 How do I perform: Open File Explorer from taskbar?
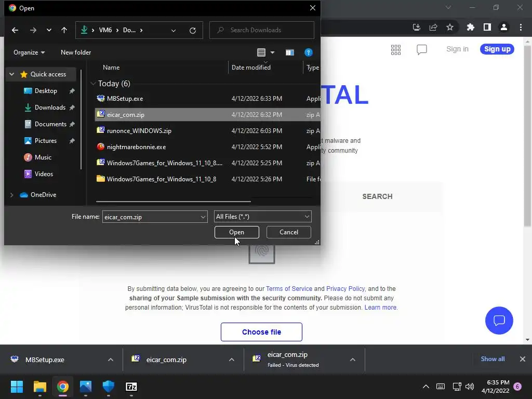[39, 387]
